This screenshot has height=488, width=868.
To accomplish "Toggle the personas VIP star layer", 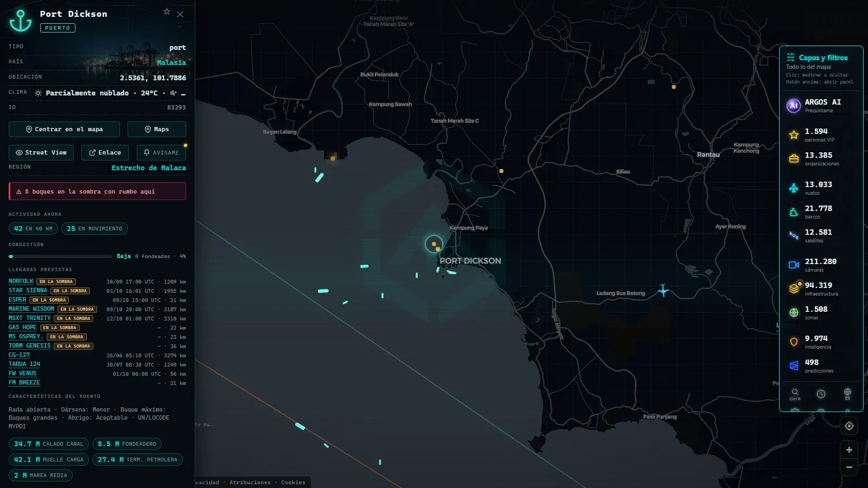I will pos(794,135).
